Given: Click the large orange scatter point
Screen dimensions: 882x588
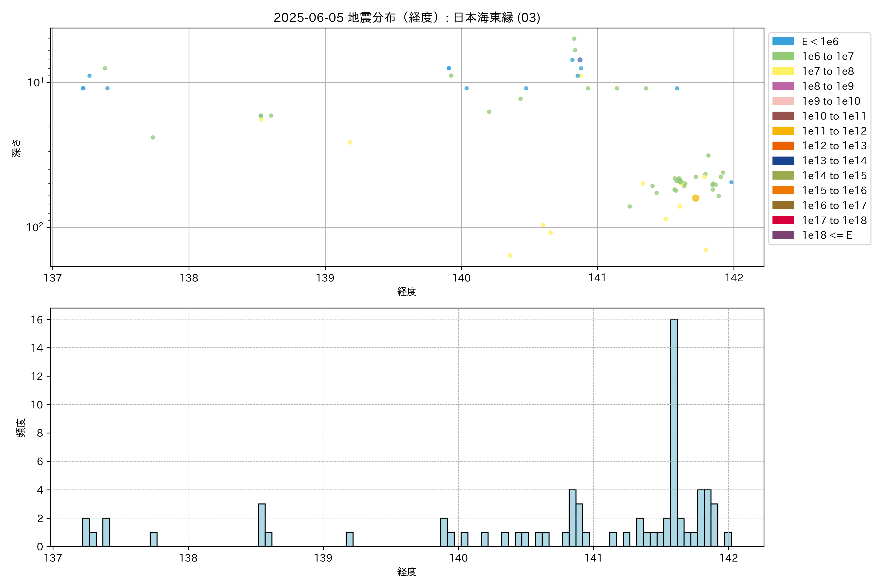Looking at the screenshot, I should coord(696,198).
